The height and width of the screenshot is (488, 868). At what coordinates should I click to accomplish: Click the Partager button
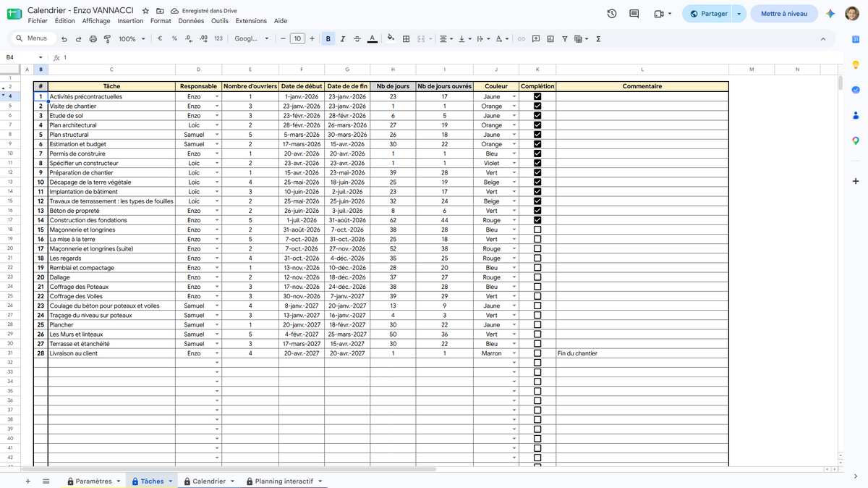point(708,14)
